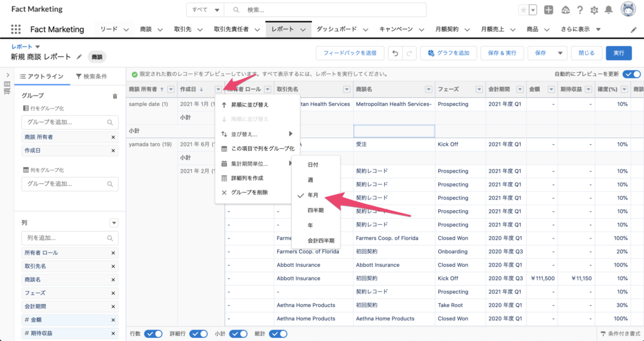
Task: Select 日付 date granularity option
Action: (316, 165)
